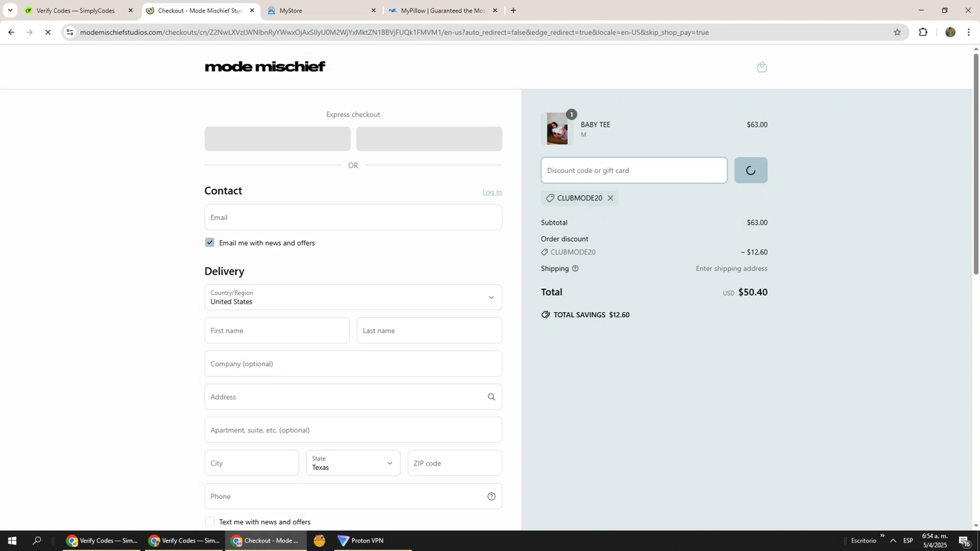Click the Apartment, suite, etc. field
This screenshot has width=980, height=551.
click(x=353, y=430)
